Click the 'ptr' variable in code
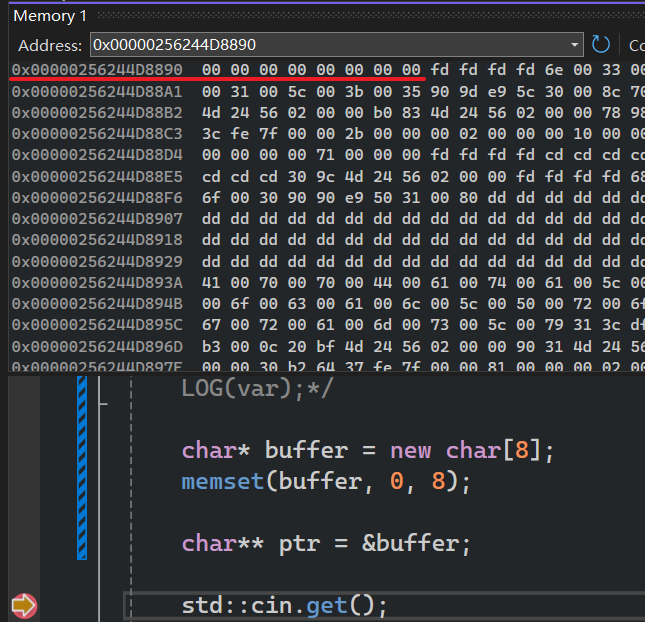 click(298, 543)
